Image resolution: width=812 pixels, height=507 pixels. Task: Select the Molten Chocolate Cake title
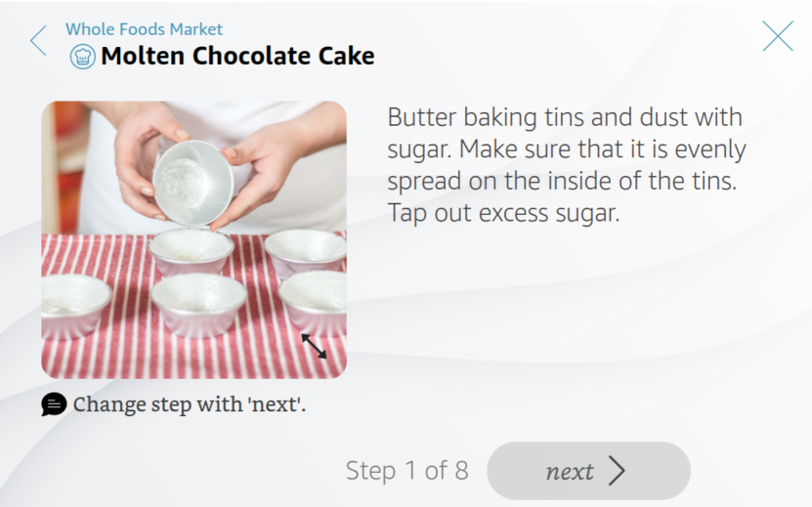(237, 57)
